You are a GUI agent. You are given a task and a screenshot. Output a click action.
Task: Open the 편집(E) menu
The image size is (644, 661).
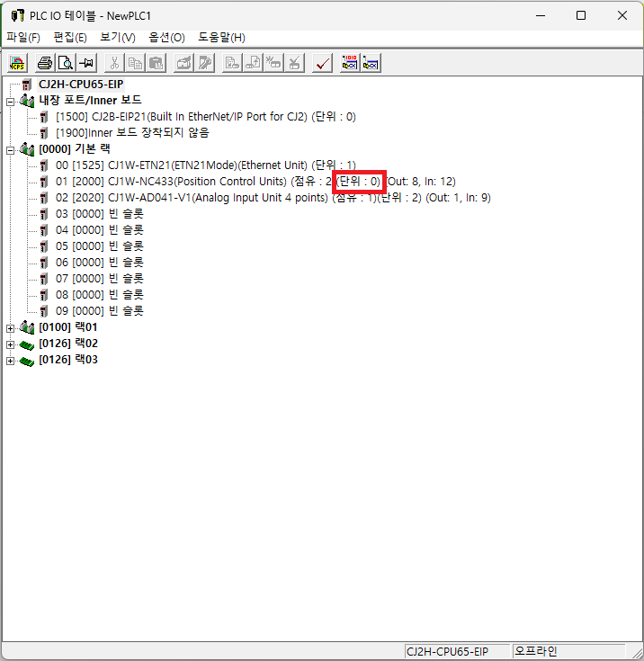(70, 38)
